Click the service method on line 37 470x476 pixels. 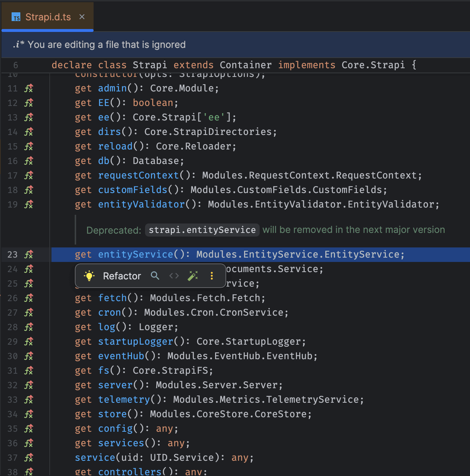click(95, 457)
